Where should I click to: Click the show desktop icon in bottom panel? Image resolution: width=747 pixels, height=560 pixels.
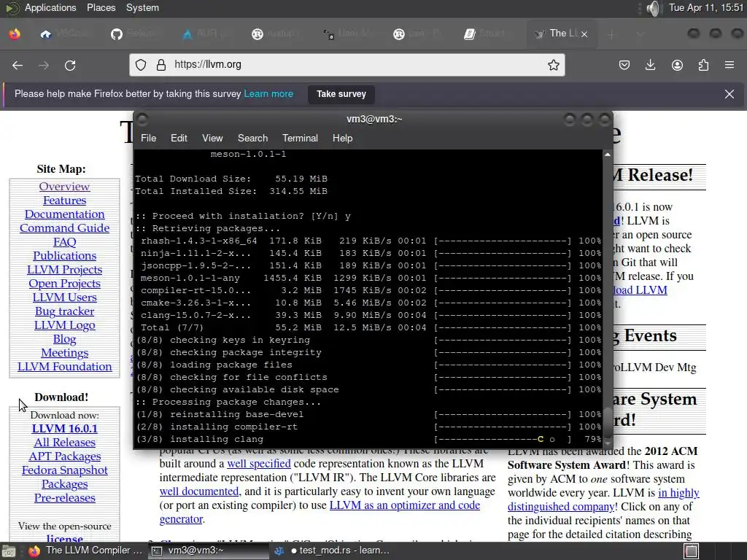coord(8,551)
